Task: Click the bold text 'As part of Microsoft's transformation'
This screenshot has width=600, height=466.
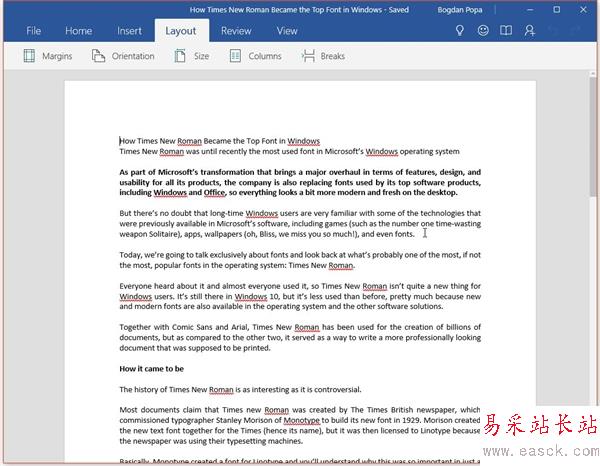Action: [x=187, y=172]
